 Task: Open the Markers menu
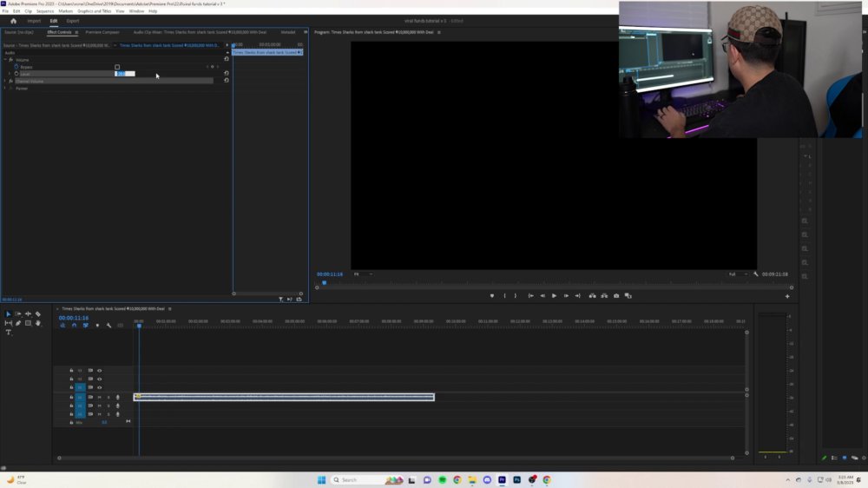tap(65, 11)
